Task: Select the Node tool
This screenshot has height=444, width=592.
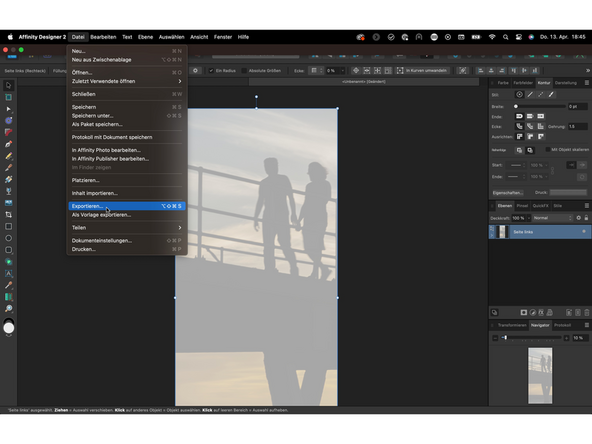Action: (x=8, y=109)
